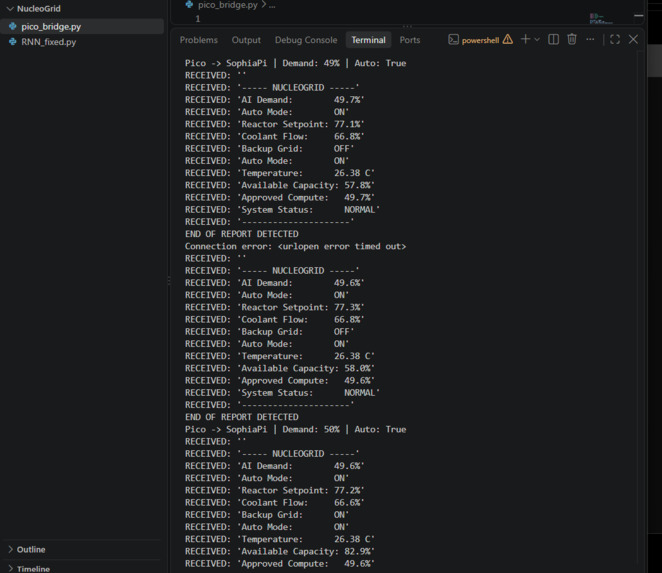The height and width of the screenshot is (573, 662).
Task: Click the breadcrumb ellipsis after pico_bridge.py
Action: (272, 5)
